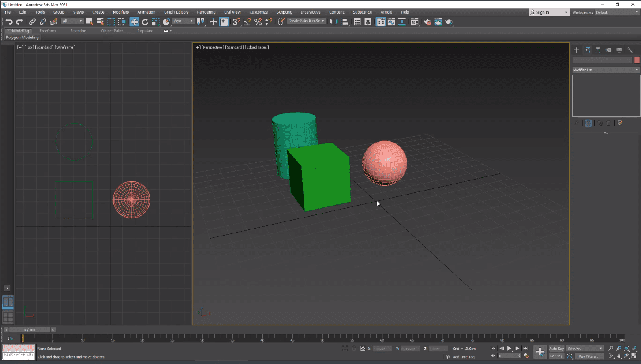
Task: Select the Select and Link tool
Action: [32, 21]
